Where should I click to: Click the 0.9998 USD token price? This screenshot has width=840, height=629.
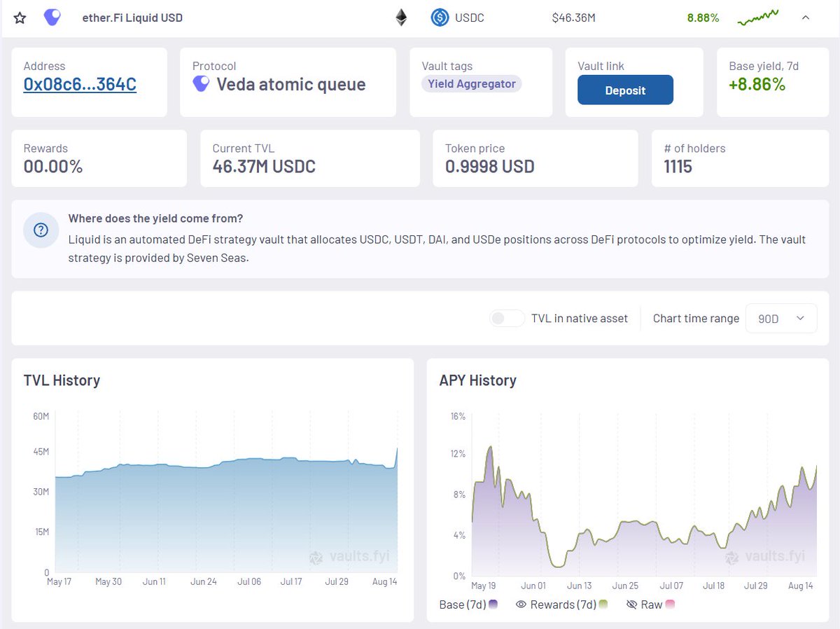pos(490,167)
